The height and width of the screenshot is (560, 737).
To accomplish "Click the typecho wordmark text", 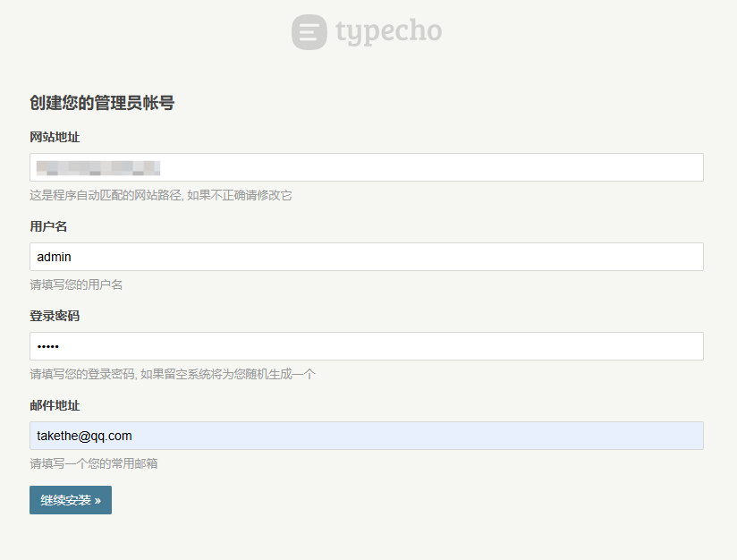I will pyautogui.click(x=389, y=32).
